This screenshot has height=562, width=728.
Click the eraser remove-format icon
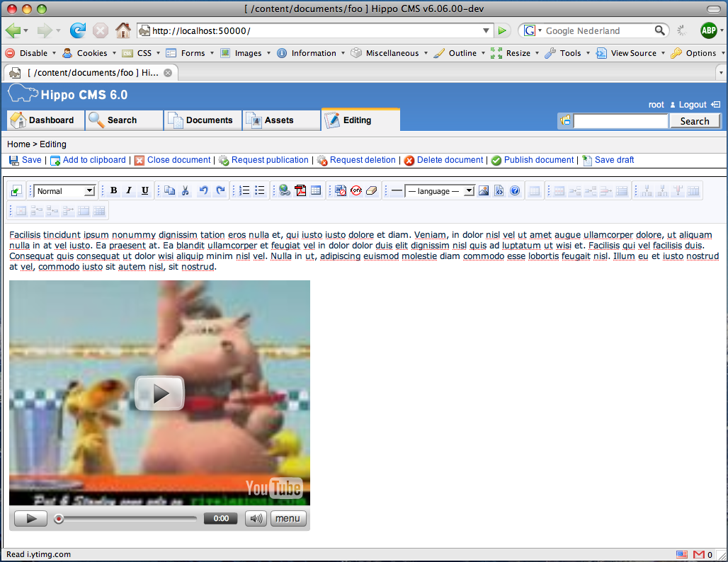pos(372,190)
